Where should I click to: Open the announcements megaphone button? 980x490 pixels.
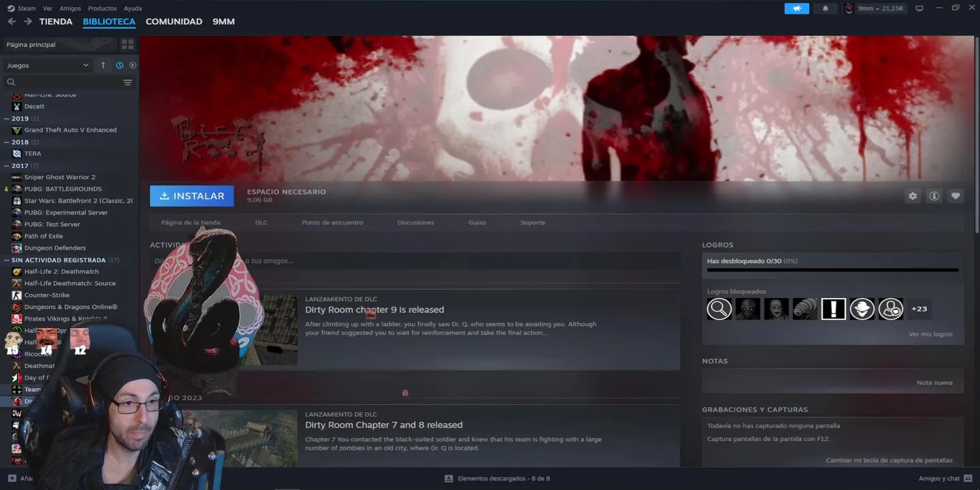click(796, 8)
